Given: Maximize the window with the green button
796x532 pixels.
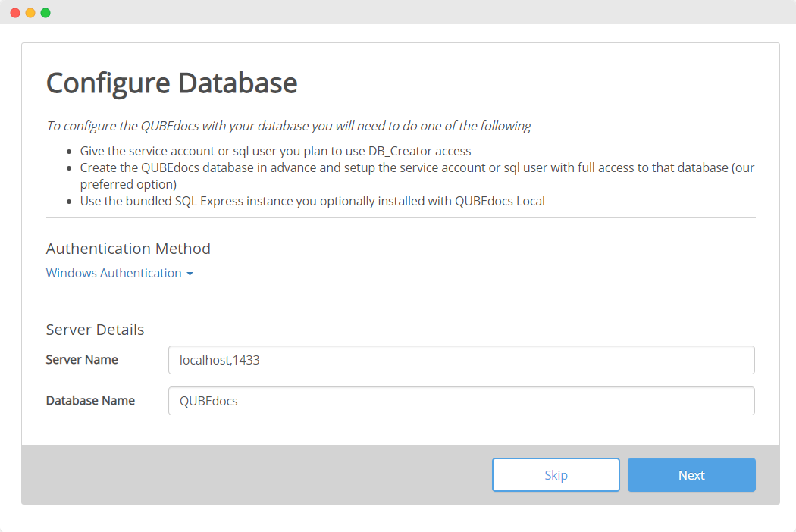Looking at the screenshot, I should pyautogui.click(x=45, y=13).
